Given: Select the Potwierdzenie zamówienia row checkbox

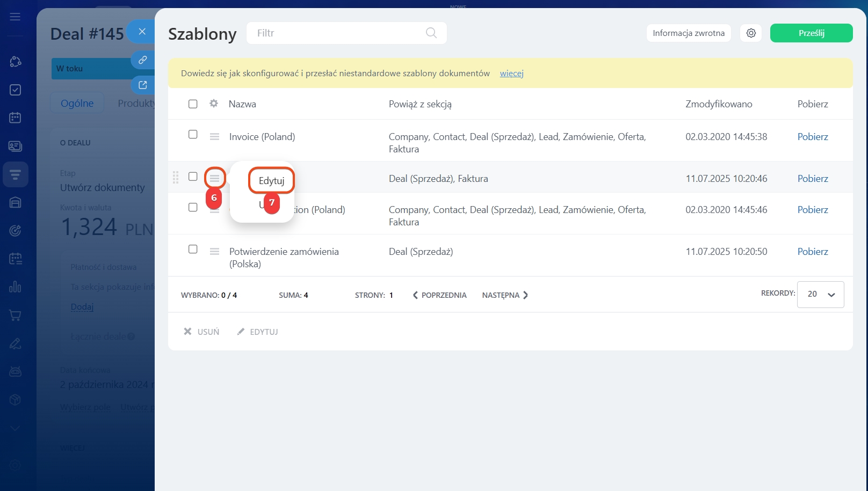Looking at the screenshot, I should tap(193, 250).
